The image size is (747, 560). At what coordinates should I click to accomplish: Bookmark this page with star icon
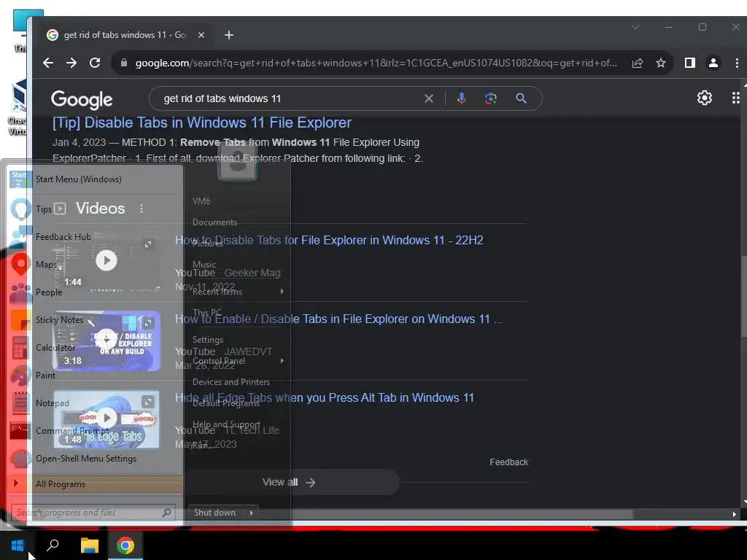pos(661,63)
